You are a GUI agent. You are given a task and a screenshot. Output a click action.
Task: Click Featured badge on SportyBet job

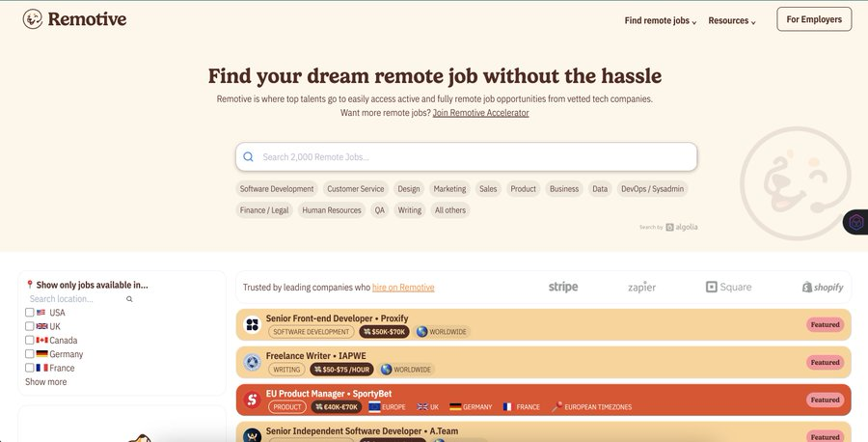[825, 400]
